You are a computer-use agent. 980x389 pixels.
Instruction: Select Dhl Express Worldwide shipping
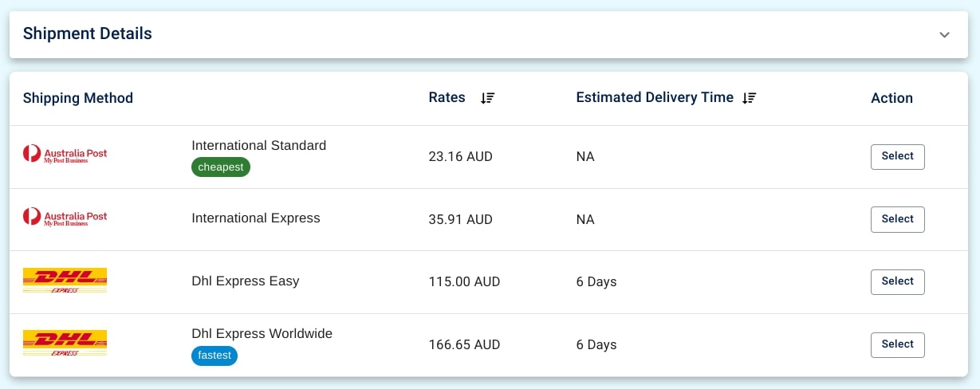897,344
